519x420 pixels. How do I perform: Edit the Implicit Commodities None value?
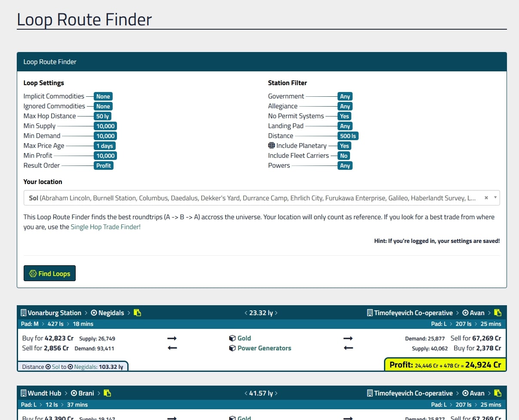click(103, 96)
